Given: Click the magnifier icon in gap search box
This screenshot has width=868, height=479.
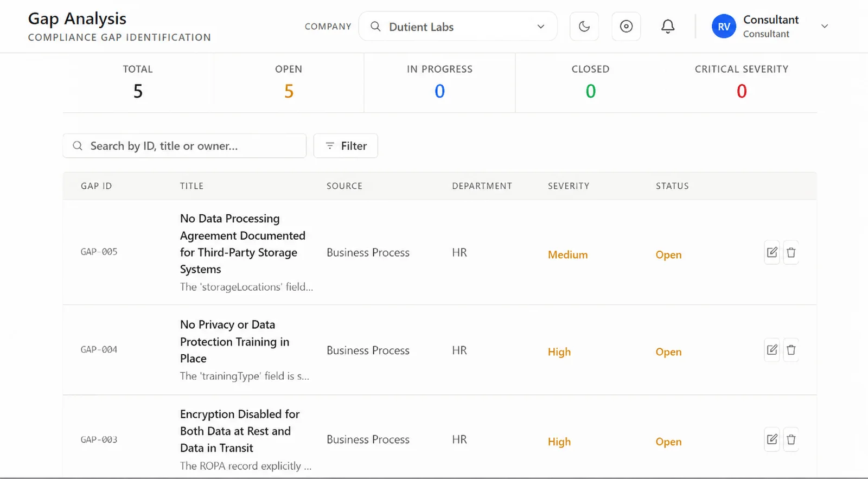Looking at the screenshot, I should coord(78,146).
